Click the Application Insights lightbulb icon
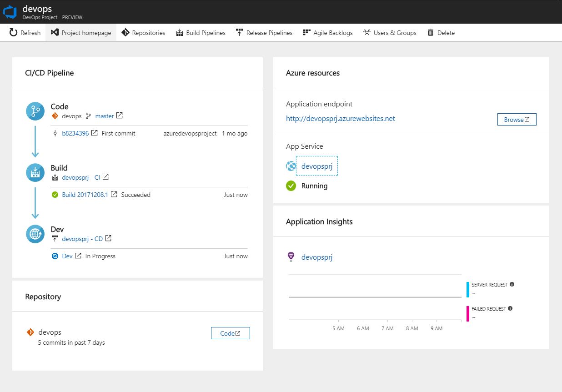 291,257
